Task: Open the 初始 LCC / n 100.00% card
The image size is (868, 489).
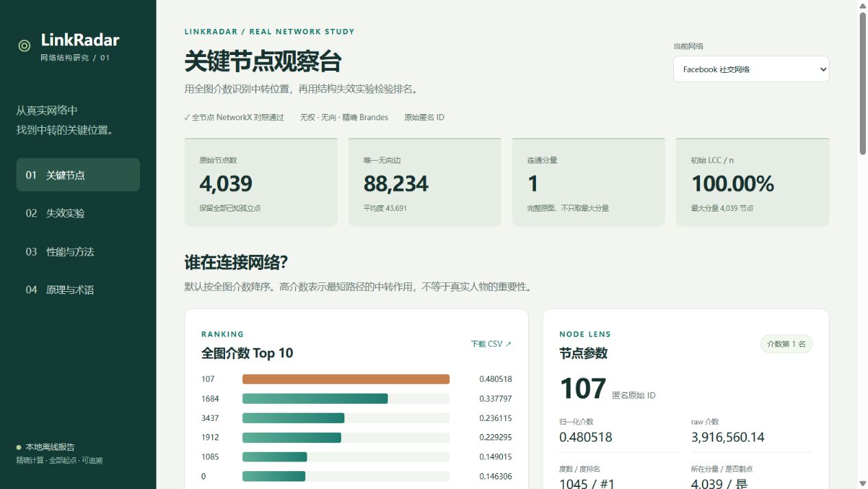Action: pyautogui.click(x=753, y=182)
